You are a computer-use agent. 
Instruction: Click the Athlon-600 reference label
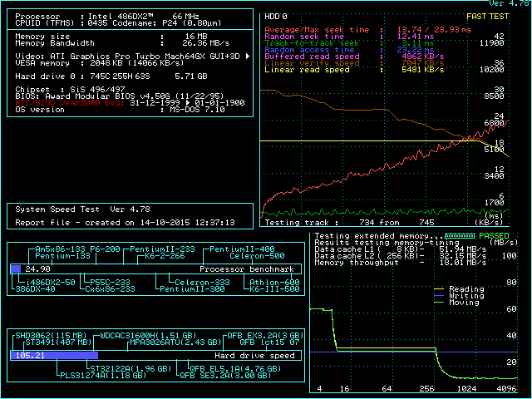[275, 283]
